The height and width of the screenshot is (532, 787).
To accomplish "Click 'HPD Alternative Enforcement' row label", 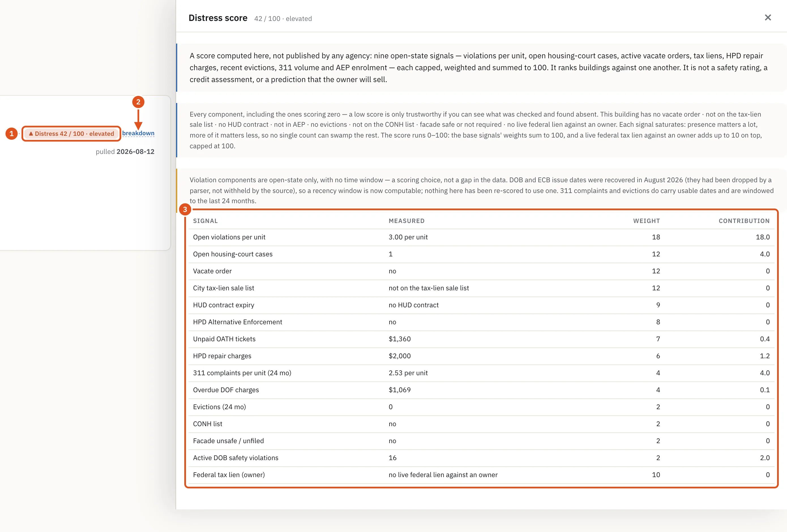I will 238,322.
